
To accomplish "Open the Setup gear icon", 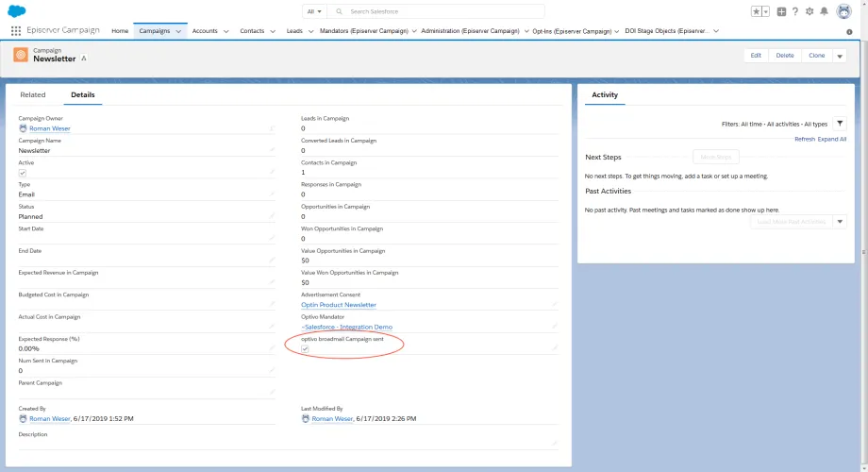I will click(810, 11).
